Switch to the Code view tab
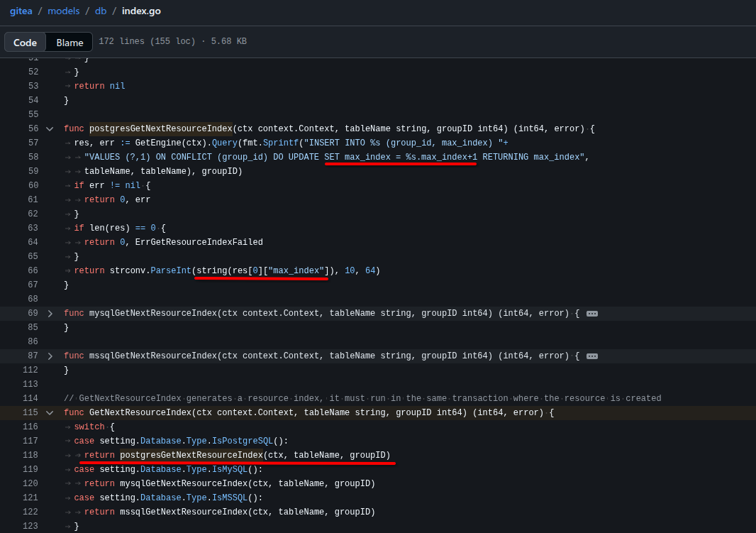756x533 pixels. 25,43
